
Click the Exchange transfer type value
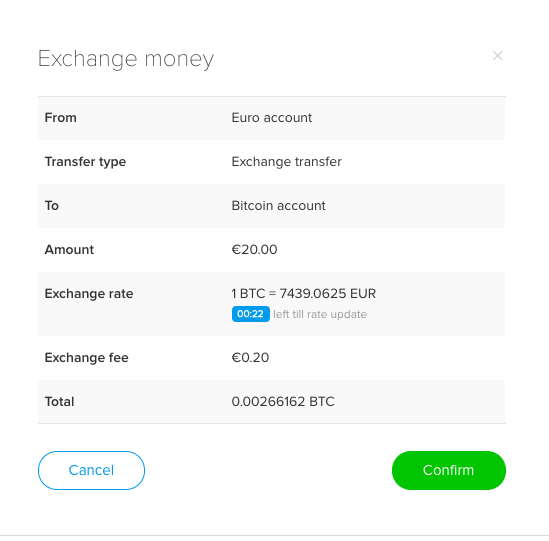point(286,162)
